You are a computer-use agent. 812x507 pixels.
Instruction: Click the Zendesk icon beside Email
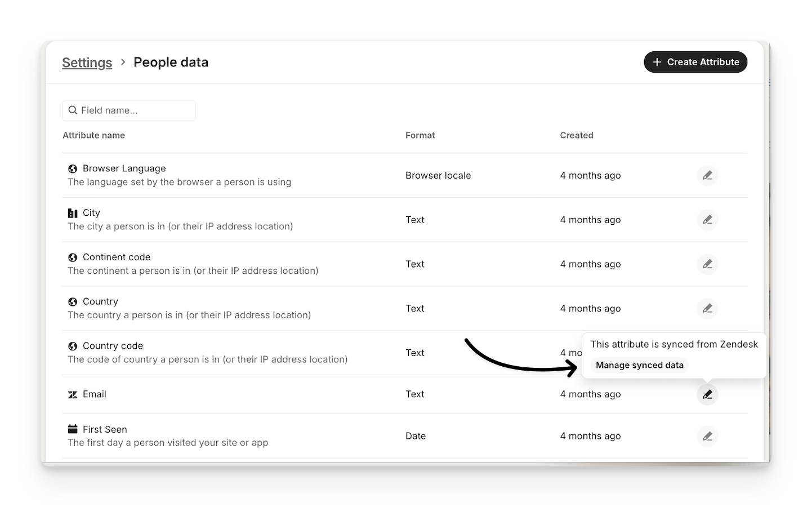coord(73,395)
